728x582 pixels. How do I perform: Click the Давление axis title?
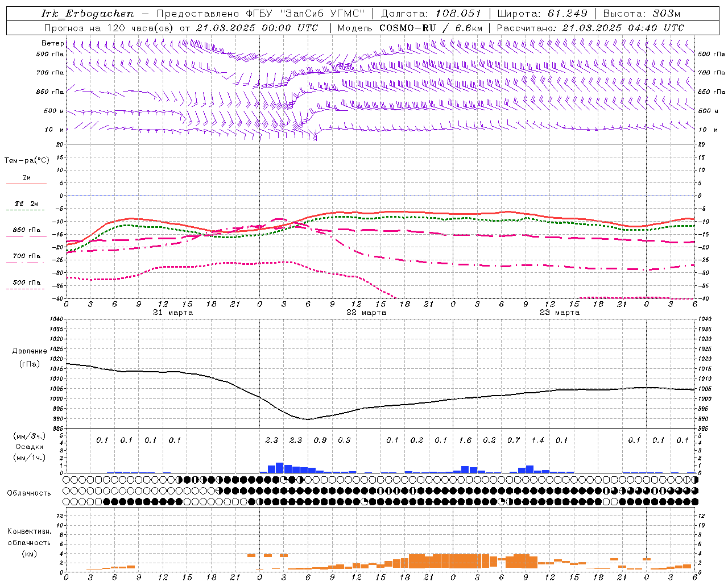pyautogui.click(x=30, y=351)
